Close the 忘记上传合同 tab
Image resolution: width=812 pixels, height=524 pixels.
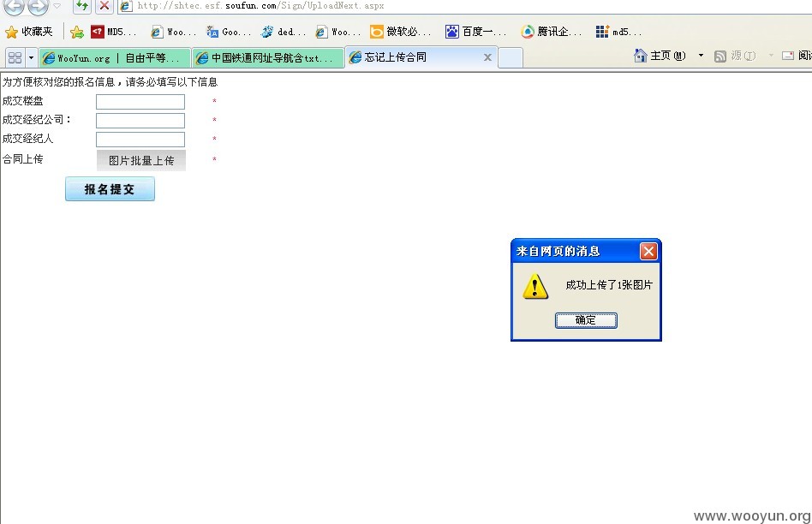point(487,57)
